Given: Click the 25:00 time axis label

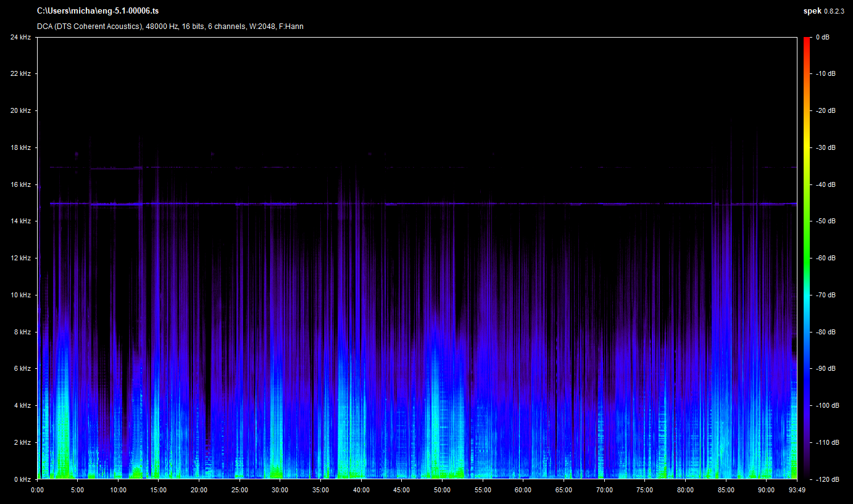Looking at the screenshot, I should pos(239,490).
